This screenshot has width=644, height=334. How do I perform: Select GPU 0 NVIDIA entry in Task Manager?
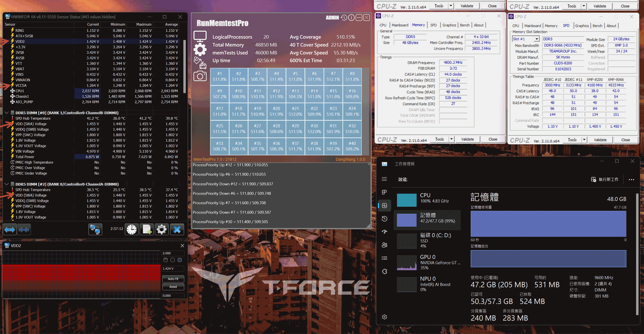[x=427, y=262]
